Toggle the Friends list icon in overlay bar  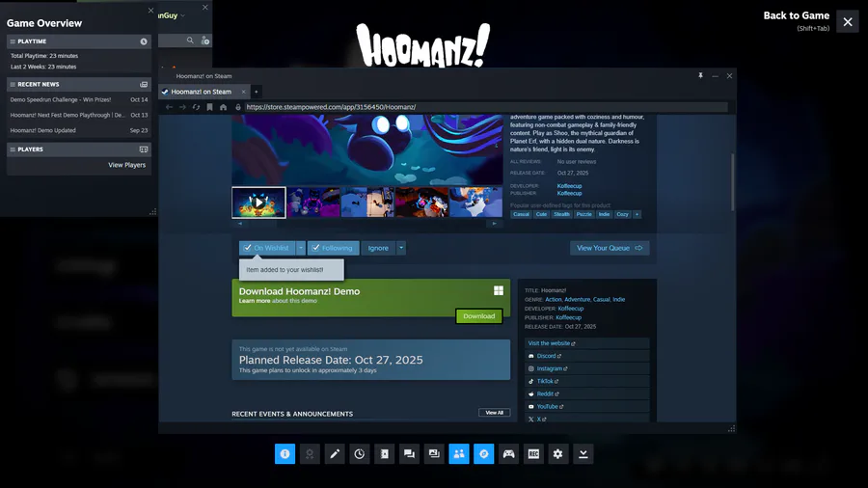pos(459,453)
